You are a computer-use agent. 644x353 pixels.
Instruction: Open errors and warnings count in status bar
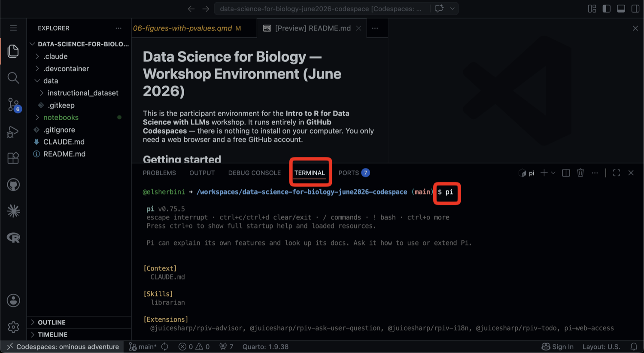click(x=194, y=347)
